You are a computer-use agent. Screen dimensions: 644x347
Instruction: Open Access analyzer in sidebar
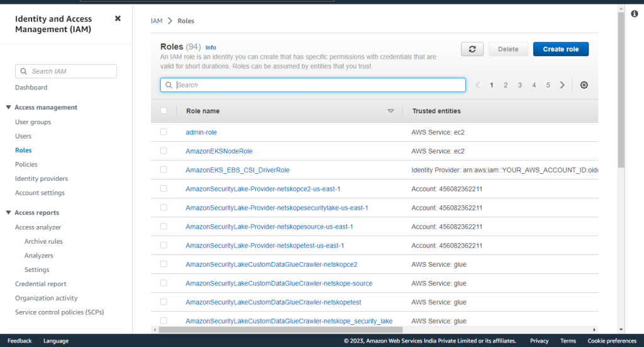click(38, 227)
